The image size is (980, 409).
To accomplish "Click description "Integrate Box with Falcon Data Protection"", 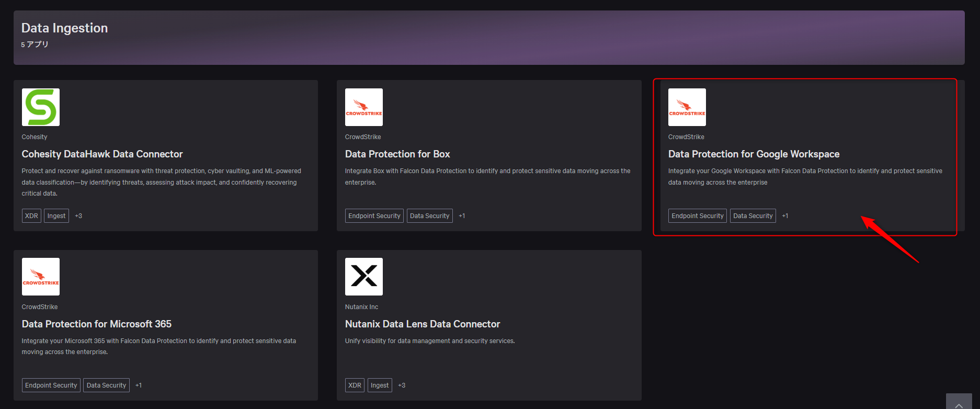I will [x=488, y=176].
